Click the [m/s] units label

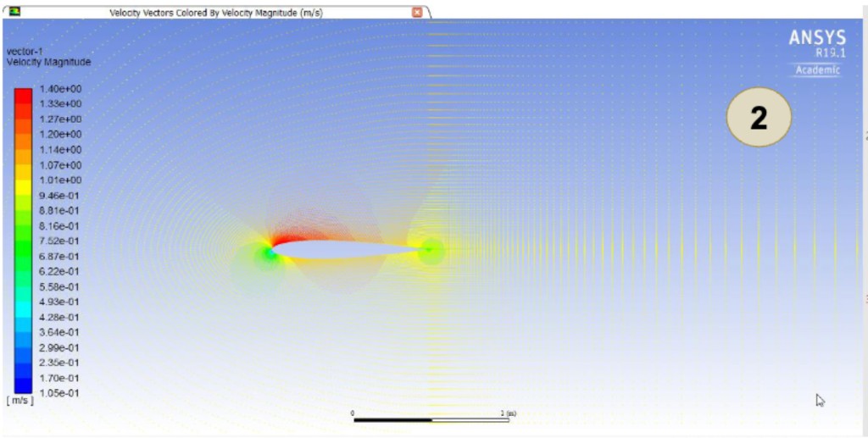(20, 401)
